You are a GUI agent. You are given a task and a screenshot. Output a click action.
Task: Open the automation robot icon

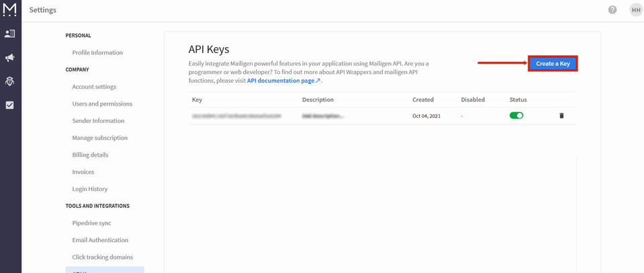click(x=10, y=81)
